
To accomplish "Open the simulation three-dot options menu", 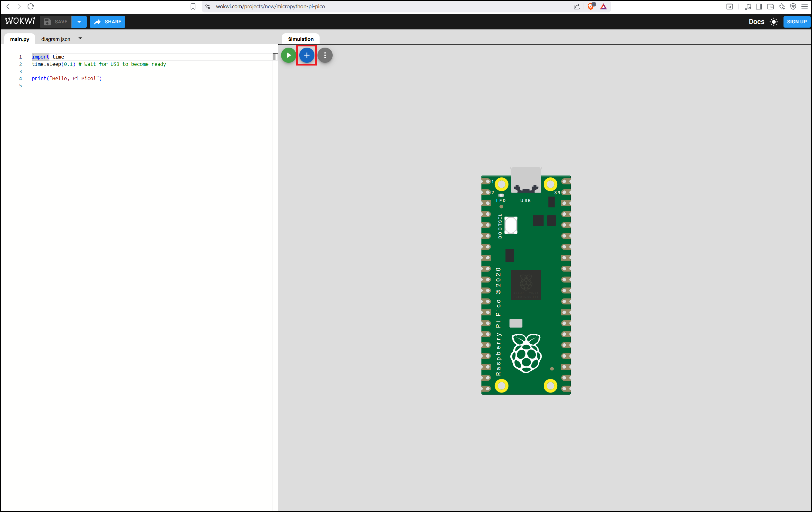I will pyautogui.click(x=325, y=55).
